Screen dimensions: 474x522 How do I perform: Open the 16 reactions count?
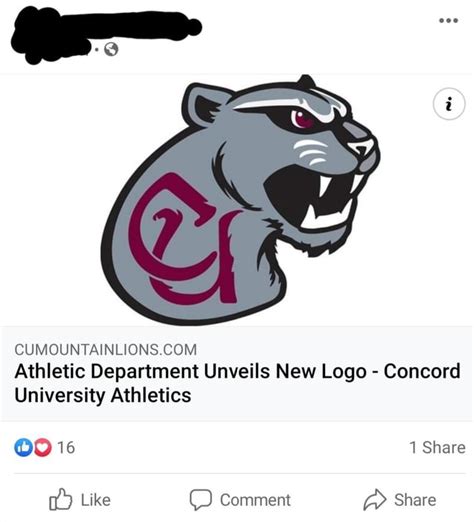click(66, 447)
